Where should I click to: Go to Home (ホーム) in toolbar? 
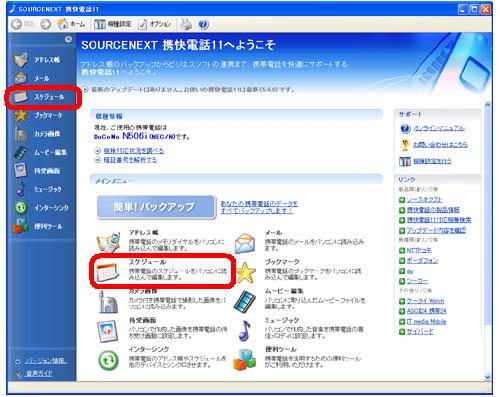coord(71,24)
